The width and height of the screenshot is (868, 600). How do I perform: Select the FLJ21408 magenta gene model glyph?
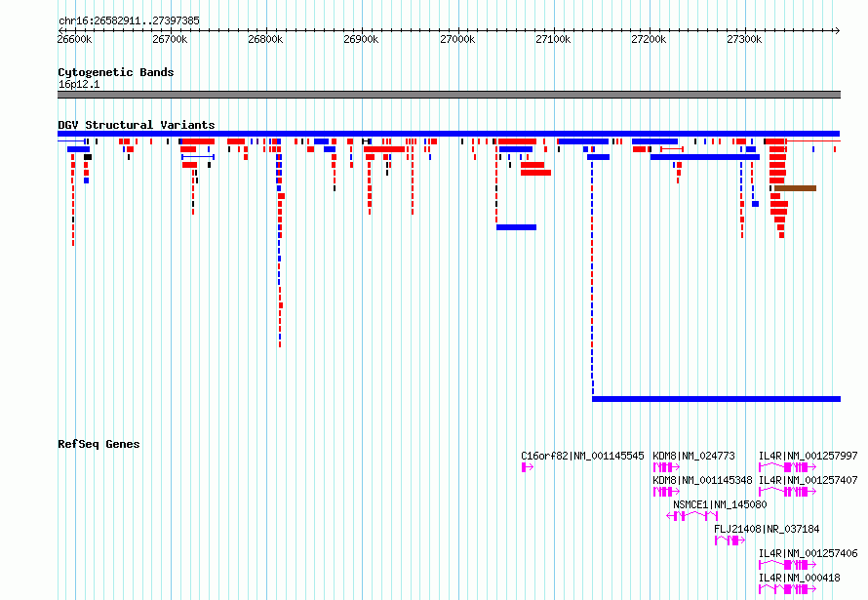730,540
